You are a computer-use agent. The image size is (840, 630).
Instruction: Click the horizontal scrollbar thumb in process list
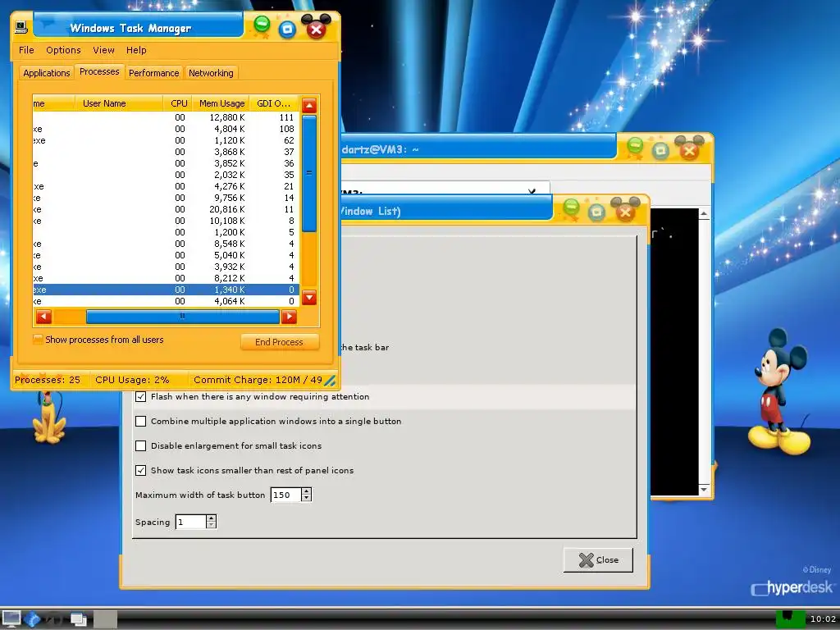pos(183,317)
